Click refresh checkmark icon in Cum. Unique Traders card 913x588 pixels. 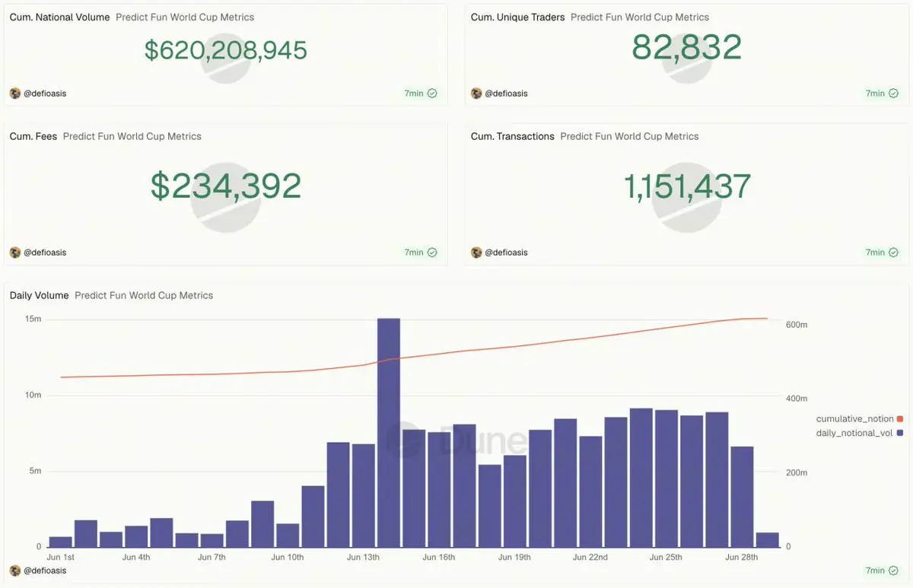(x=893, y=94)
